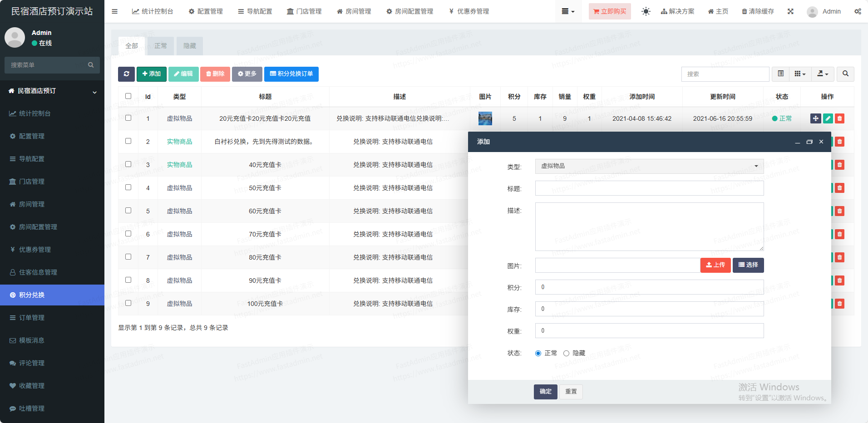Click the refresh table icon button
Image resolution: width=868 pixels, height=423 pixels.
126,74
